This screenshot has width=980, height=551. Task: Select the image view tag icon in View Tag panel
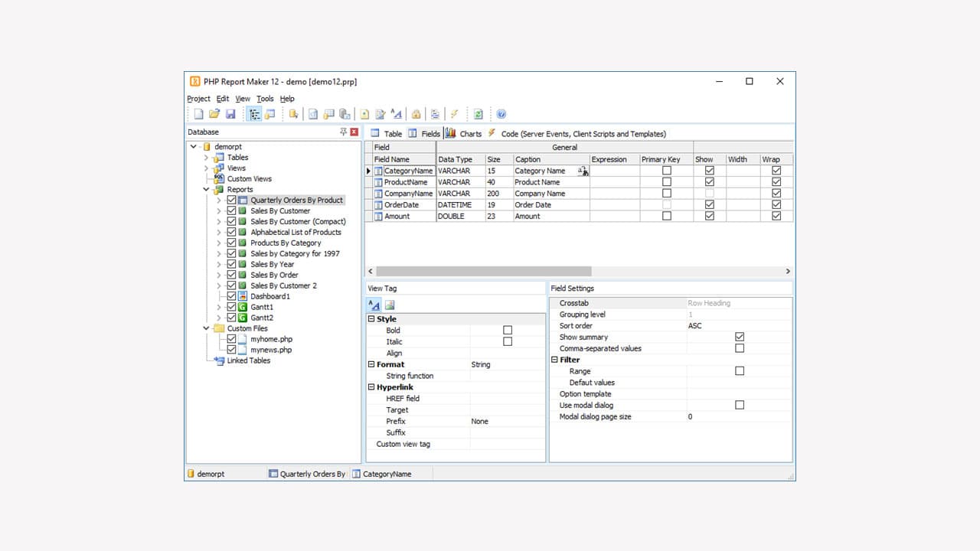point(390,304)
